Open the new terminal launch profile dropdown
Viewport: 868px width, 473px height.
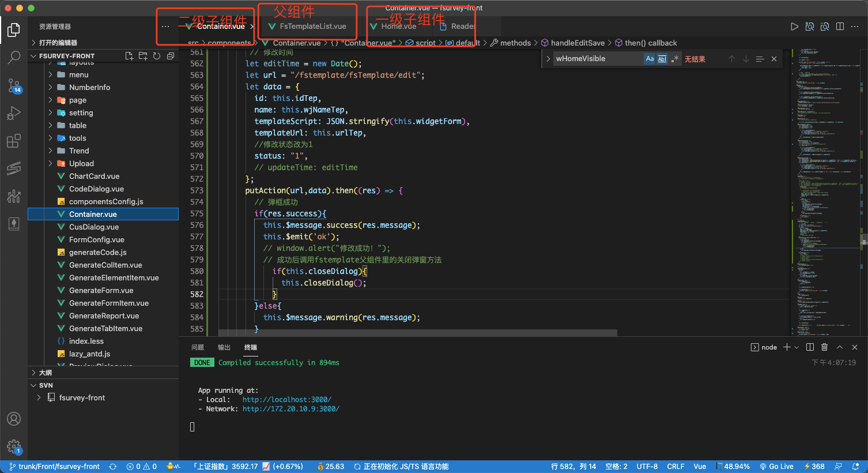point(797,347)
